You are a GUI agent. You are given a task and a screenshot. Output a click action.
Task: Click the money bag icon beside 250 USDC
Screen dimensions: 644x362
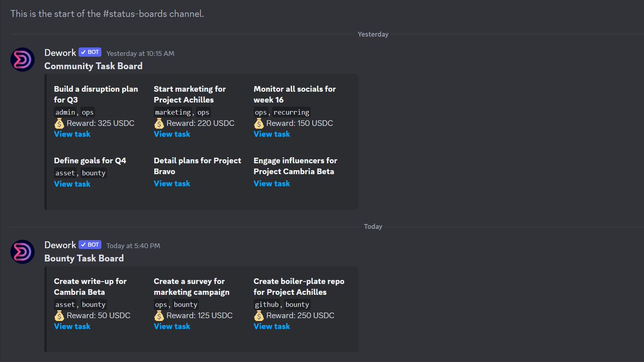tap(259, 315)
